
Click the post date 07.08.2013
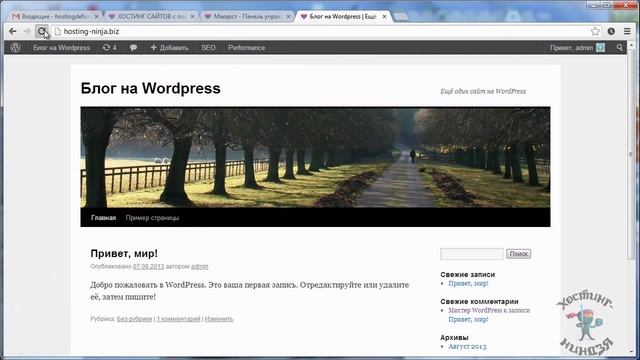[148, 267]
